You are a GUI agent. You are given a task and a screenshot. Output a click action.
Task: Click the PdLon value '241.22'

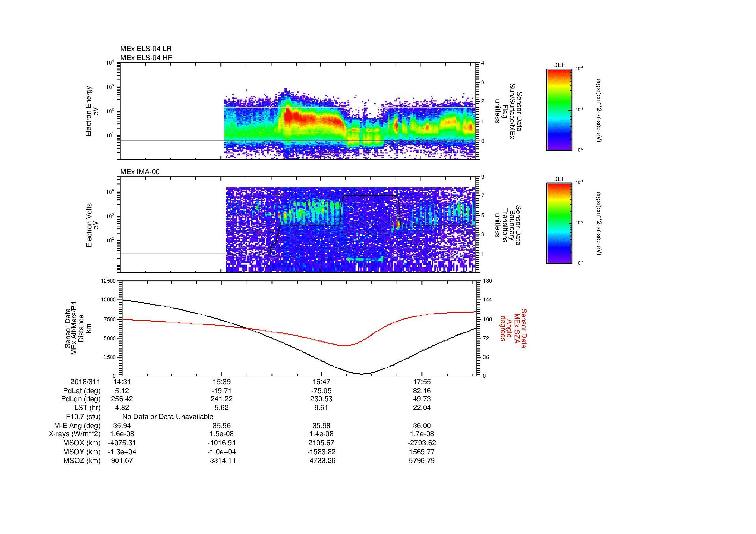222,399
